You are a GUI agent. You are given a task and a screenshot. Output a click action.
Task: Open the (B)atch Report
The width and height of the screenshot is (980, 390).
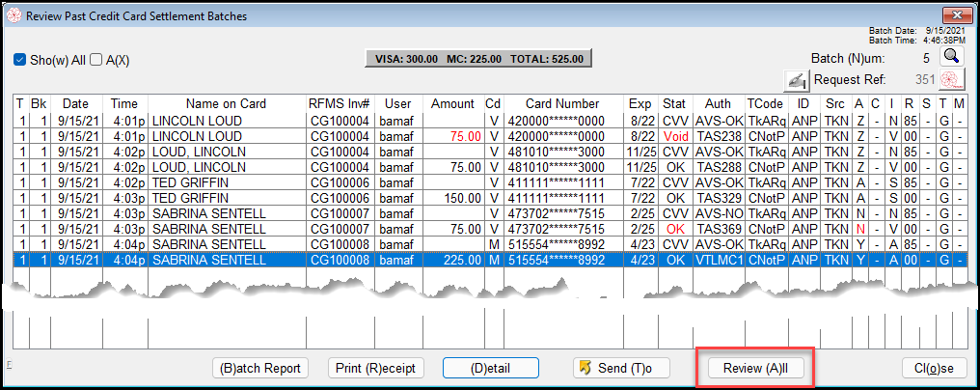[260, 368]
